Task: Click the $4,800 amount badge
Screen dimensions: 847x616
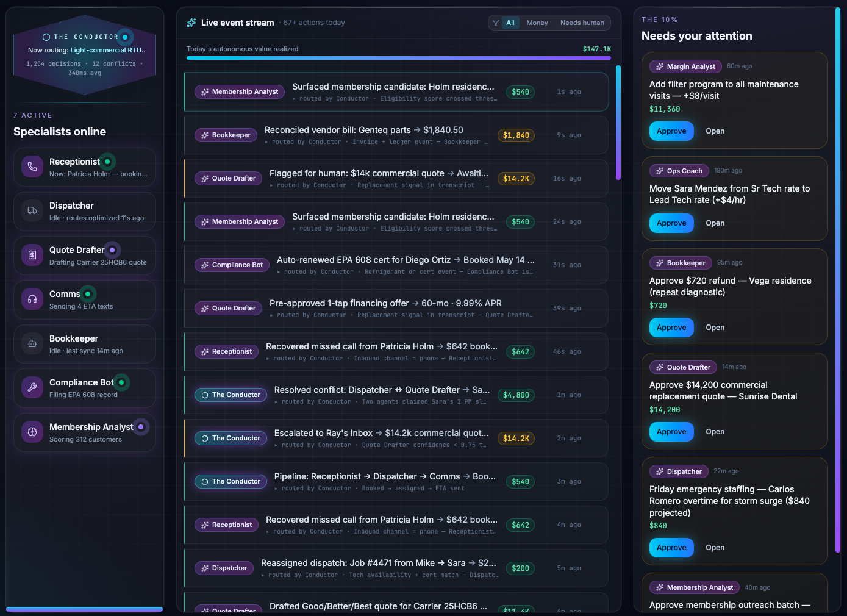Action: pos(516,395)
